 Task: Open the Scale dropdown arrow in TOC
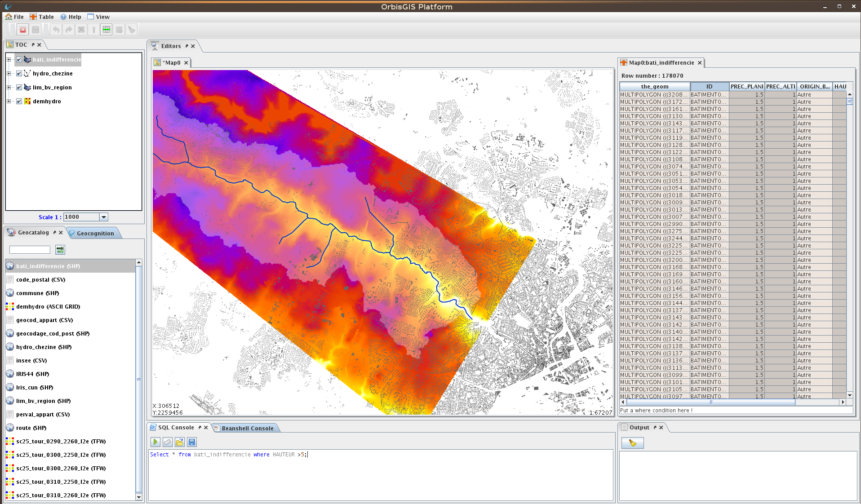click(104, 217)
